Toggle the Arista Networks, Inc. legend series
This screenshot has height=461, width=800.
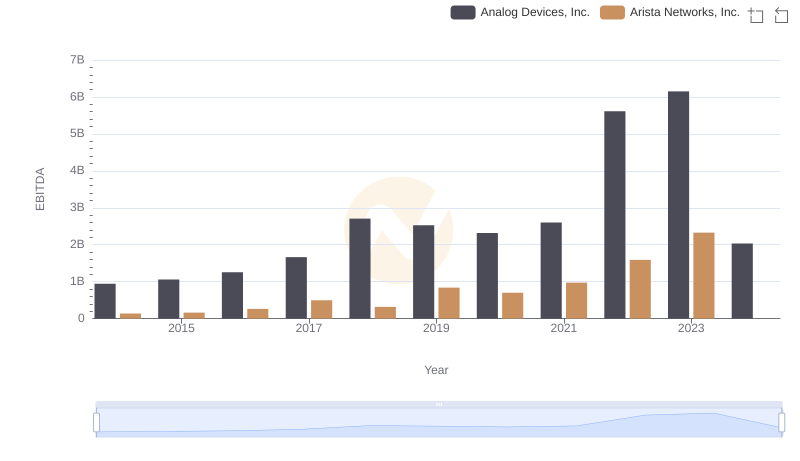(x=669, y=12)
